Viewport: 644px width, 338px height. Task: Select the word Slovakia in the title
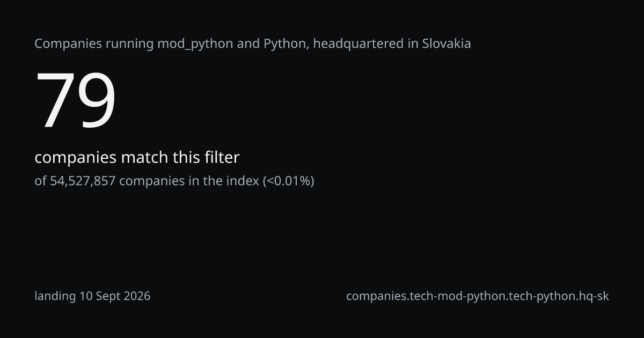[x=447, y=43]
